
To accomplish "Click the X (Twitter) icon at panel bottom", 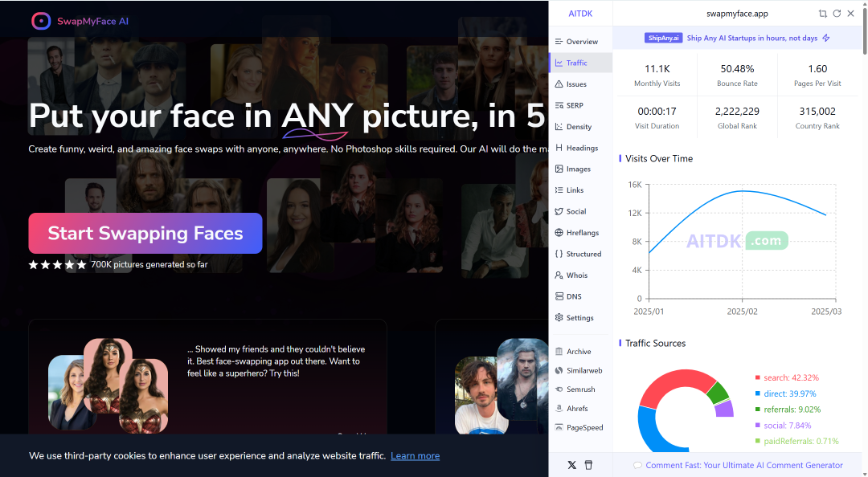I will click(572, 465).
